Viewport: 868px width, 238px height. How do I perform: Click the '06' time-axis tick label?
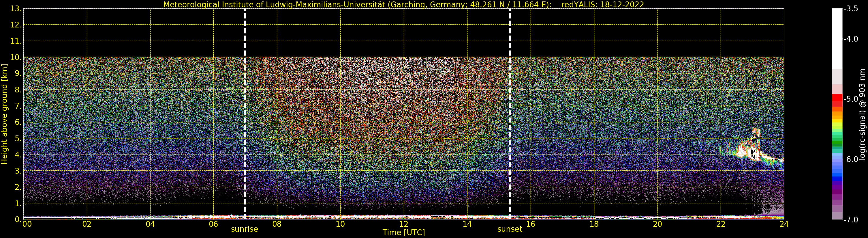[x=214, y=224]
